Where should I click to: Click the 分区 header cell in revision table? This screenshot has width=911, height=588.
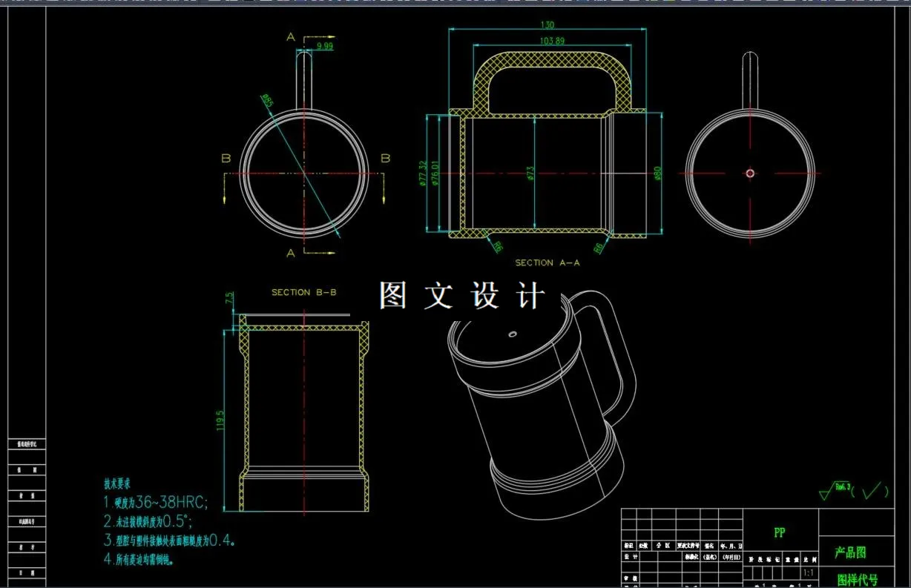tap(662, 546)
